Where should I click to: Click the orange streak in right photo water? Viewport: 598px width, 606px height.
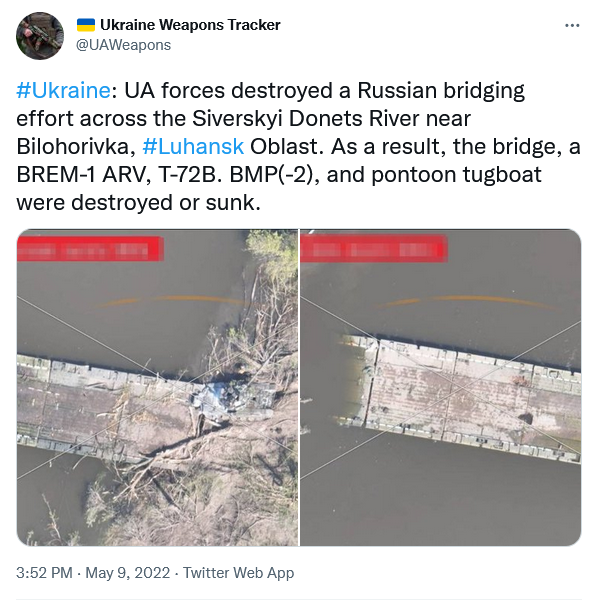[468, 301]
